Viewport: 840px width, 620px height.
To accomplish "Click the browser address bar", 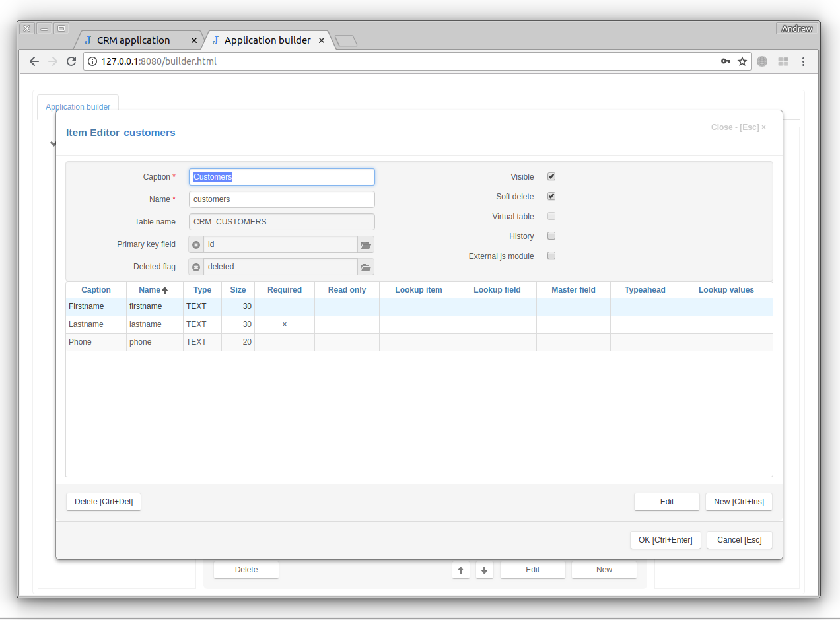I will tap(416, 61).
